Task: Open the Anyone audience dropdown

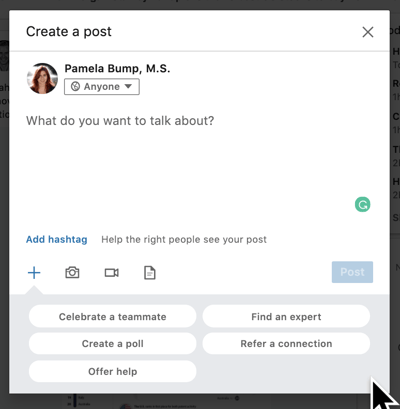Action: point(102,87)
